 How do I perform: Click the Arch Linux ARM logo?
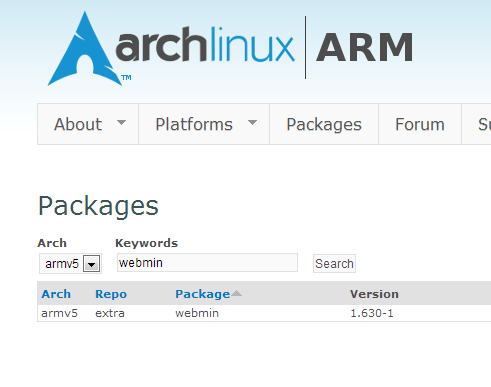point(230,48)
